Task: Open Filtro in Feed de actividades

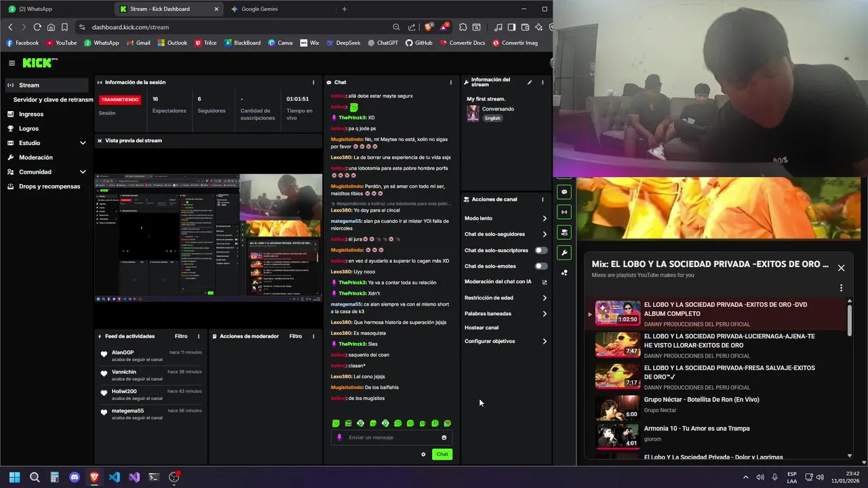Action: tap(181, 336)
